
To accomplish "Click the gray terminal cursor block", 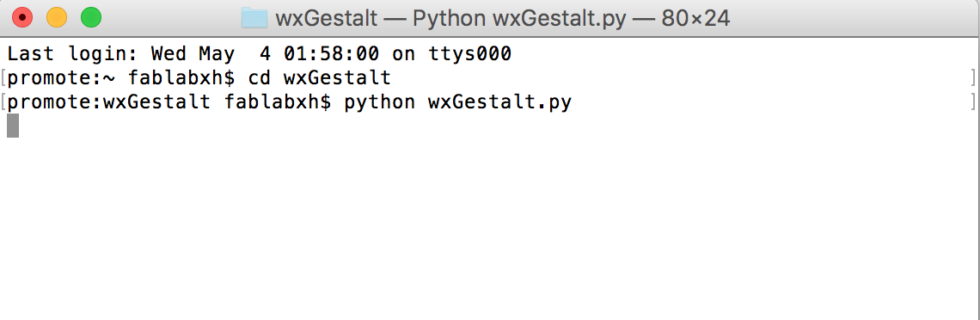I will point(13,126).
